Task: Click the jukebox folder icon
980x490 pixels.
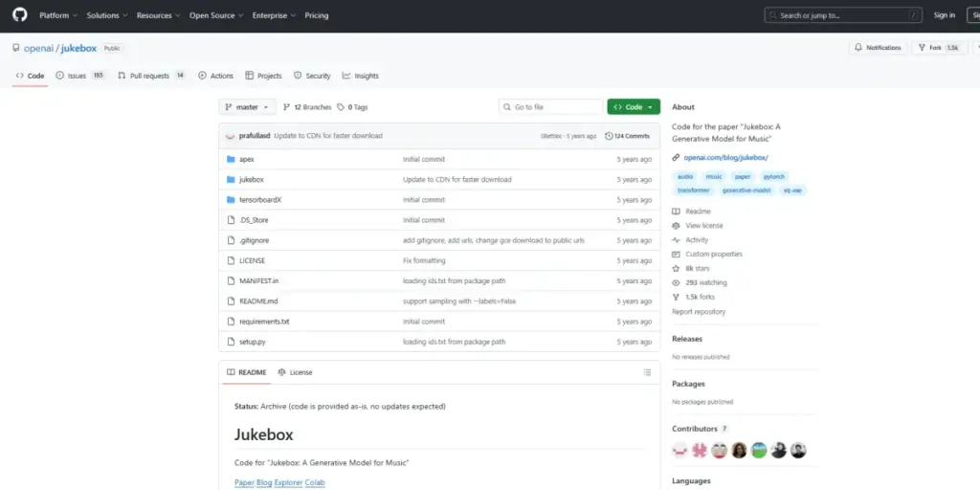Action: 231,179
